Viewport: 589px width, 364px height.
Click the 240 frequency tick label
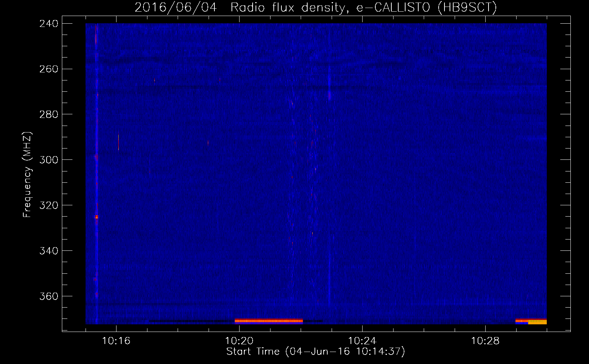49,24
